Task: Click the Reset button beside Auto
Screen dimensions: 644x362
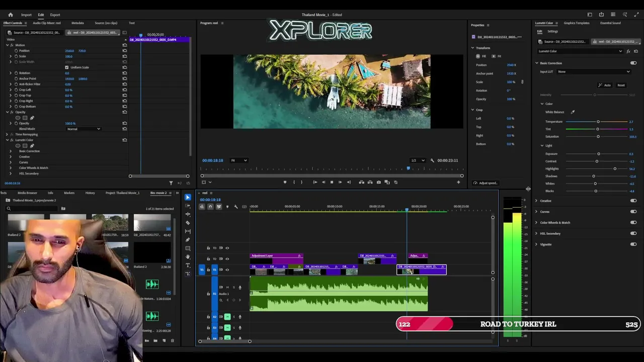Action: (621, 85)
